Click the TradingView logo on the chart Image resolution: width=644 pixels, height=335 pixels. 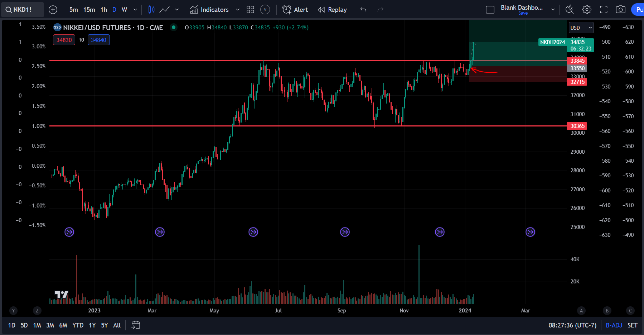[x=61, y=295]
